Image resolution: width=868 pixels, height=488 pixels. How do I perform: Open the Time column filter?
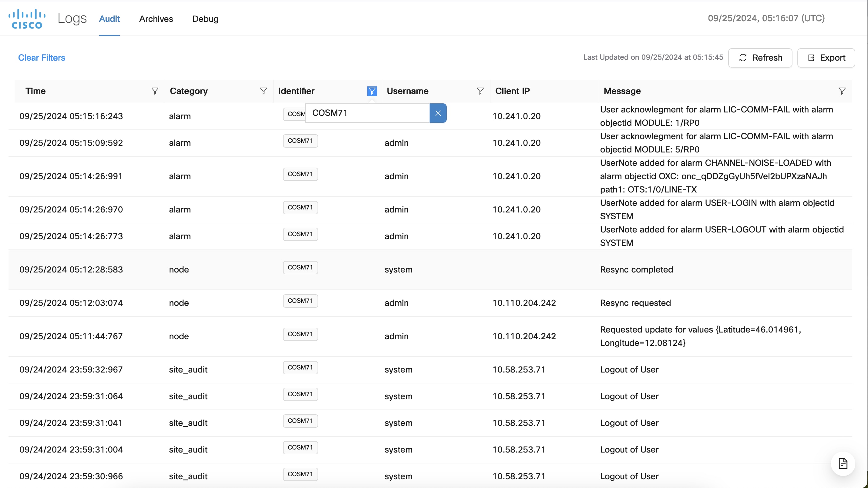pos(155,91)
